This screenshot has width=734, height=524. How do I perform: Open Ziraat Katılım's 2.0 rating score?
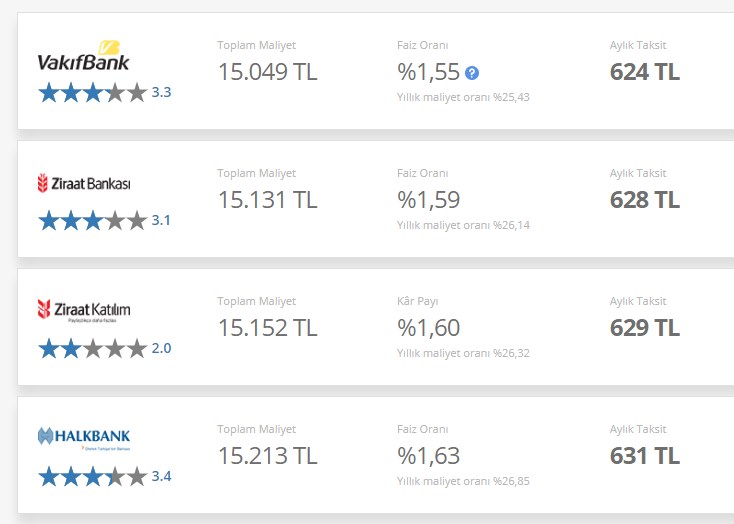tap(161, 348)
